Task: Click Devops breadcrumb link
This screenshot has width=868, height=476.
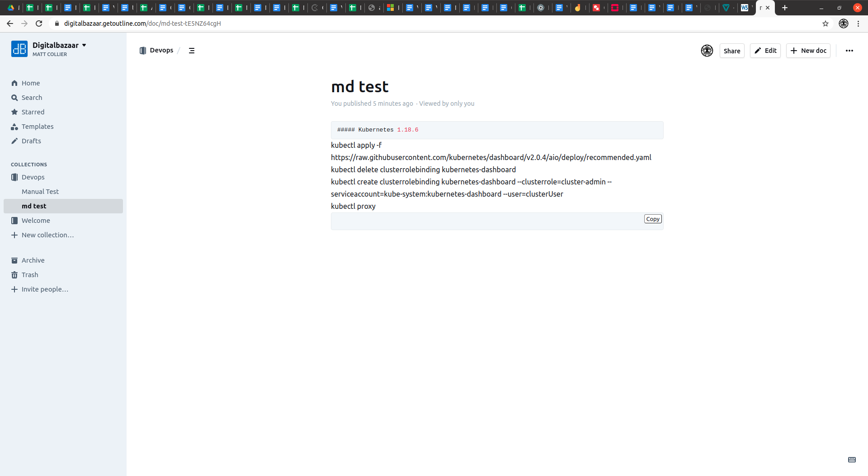Action: click(x=161, y=50)
